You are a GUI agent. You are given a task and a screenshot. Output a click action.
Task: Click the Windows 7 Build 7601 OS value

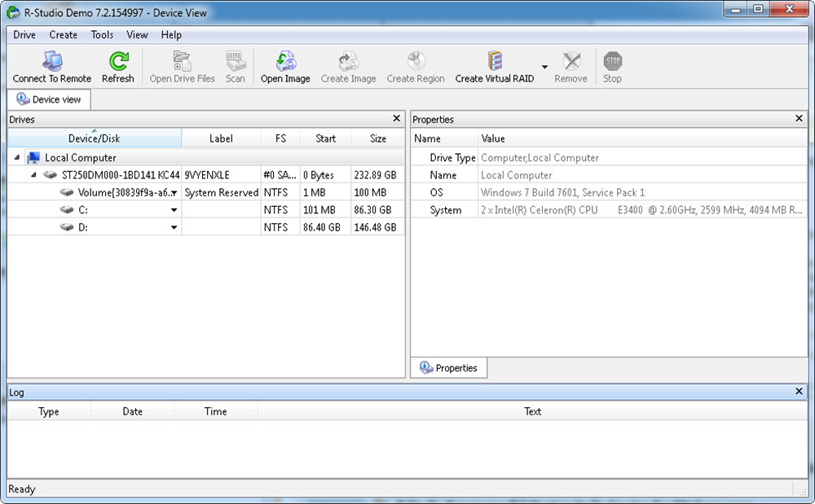click(563, 193)
